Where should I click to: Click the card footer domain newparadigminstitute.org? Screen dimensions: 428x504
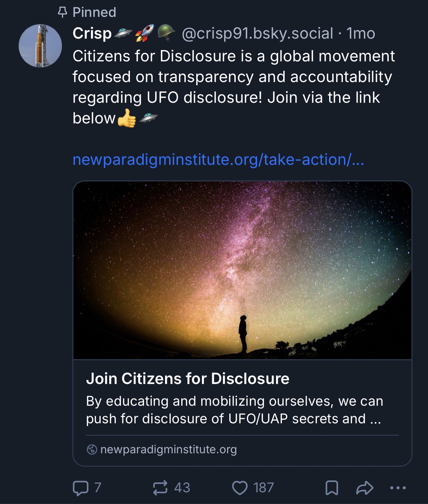click(169, 450)
